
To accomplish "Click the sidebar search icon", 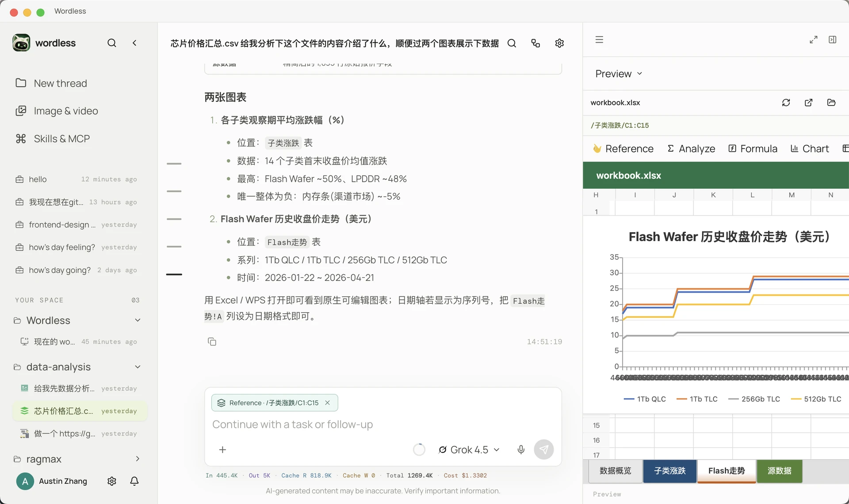I will (112, 43).
